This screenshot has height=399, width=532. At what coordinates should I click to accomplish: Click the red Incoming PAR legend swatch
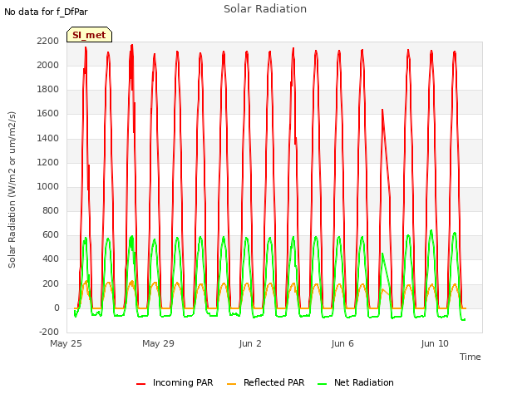pos(140,384)
